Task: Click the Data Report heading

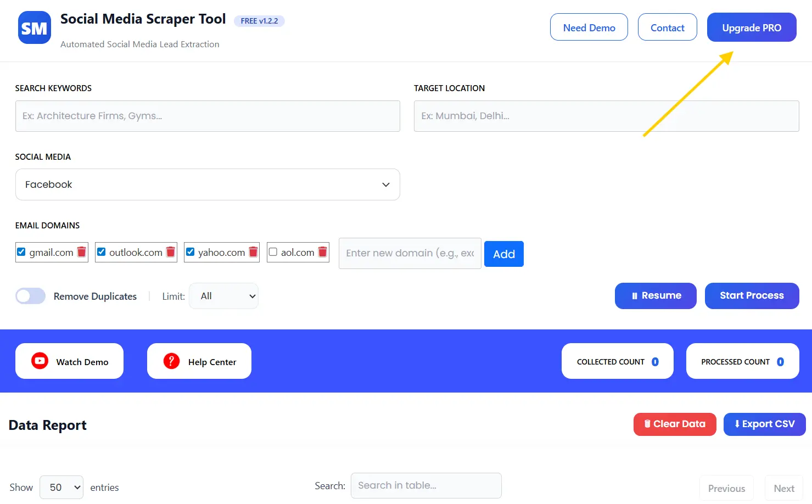Action: click(48, 425)
